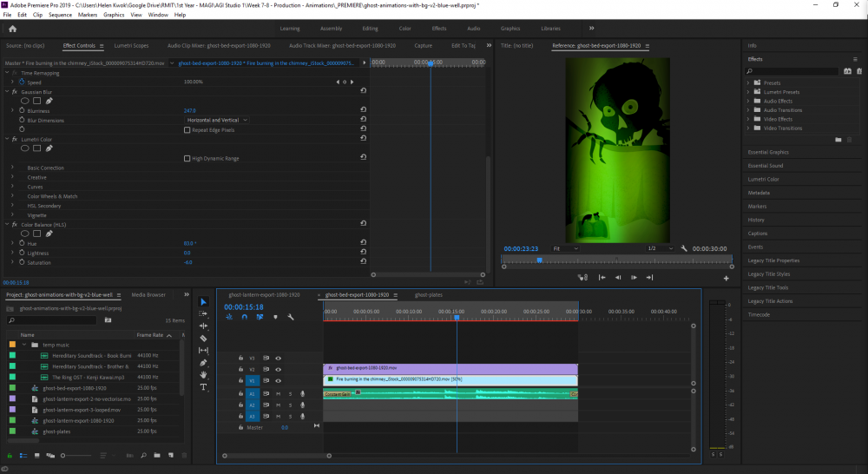The height and width of the screenshot is (474, 868).
Task: Step forward one frame in monitor
Action: 634,278
